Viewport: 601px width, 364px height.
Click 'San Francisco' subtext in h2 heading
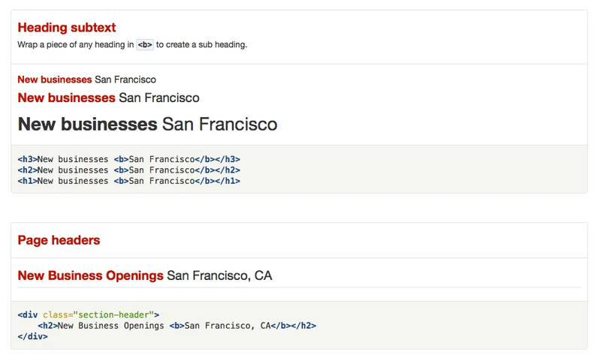point(159,98)
